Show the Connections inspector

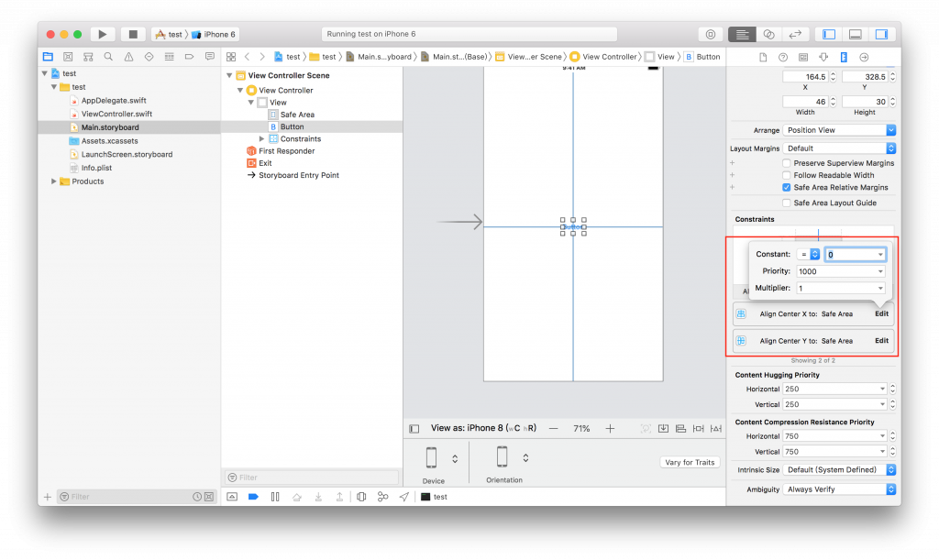tap(864, 58)
